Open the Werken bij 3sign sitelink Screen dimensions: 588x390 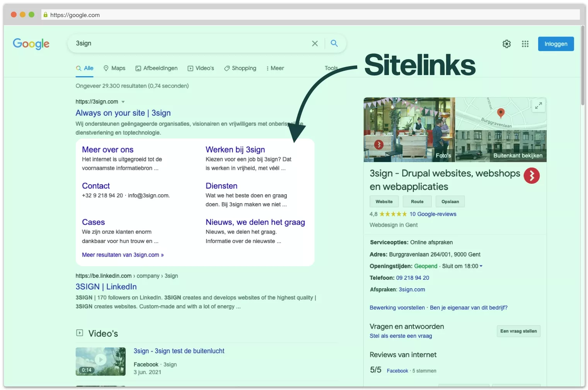235,150
